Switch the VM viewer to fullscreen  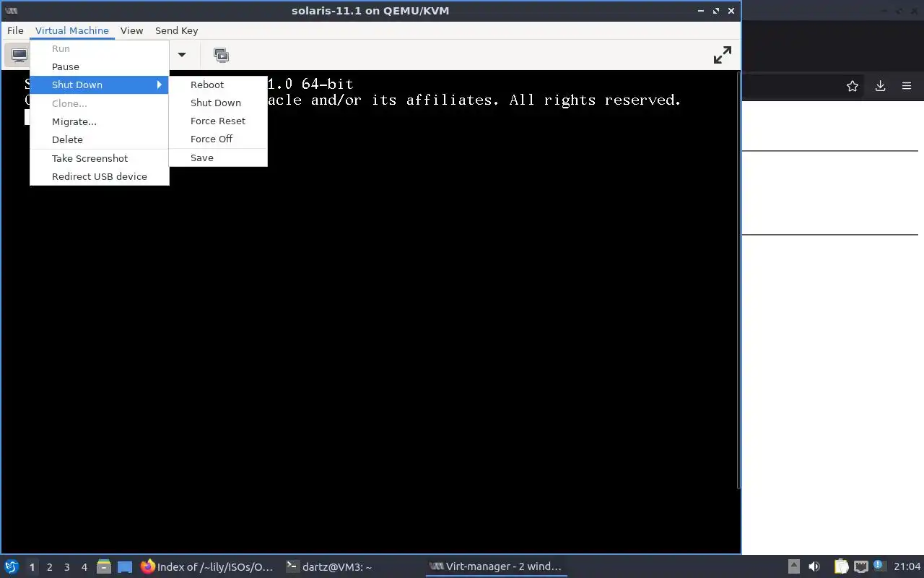[x=722, y=55]
